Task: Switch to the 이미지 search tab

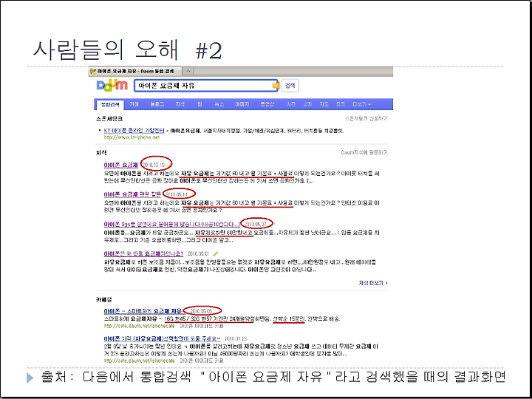Action: 242,104
